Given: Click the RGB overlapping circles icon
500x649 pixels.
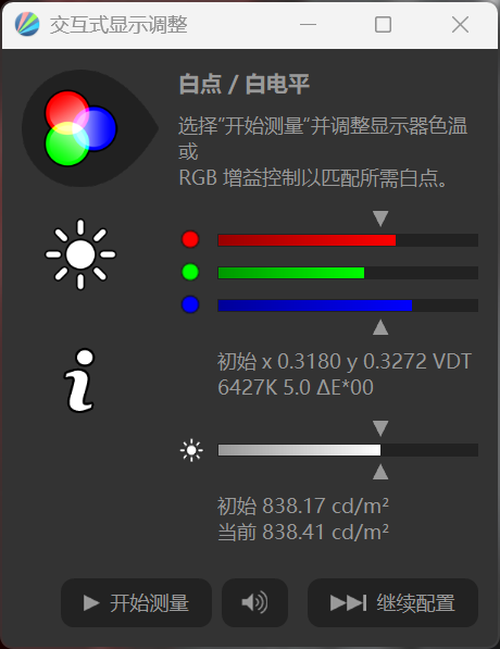Looking at the screenshot, I should click(80, 128).
